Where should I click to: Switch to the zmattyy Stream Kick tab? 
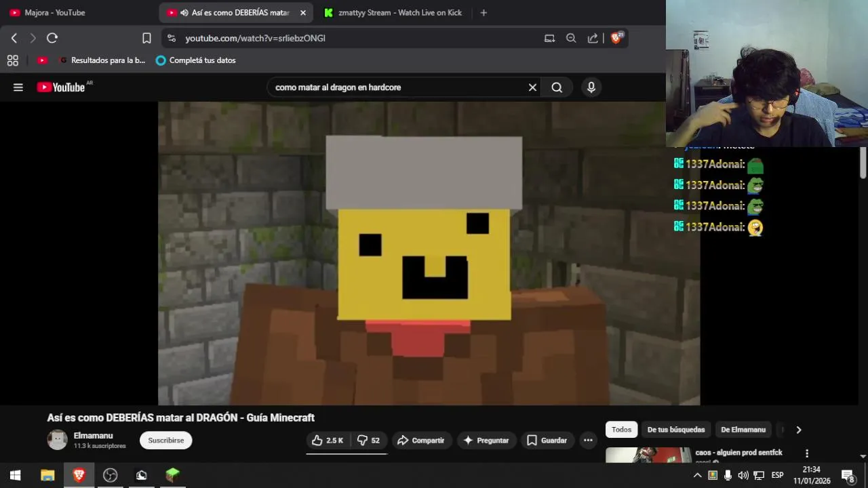[393, 12]
